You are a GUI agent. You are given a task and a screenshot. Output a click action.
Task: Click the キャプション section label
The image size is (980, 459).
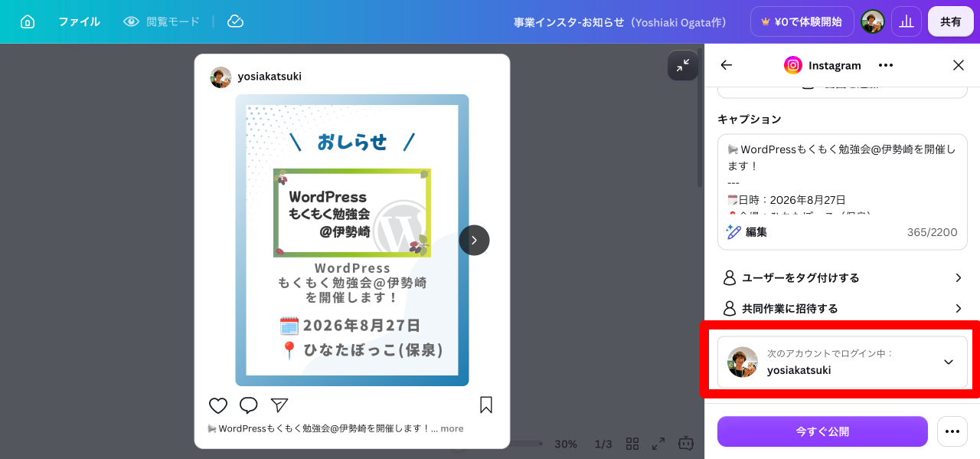pos(750,119)
